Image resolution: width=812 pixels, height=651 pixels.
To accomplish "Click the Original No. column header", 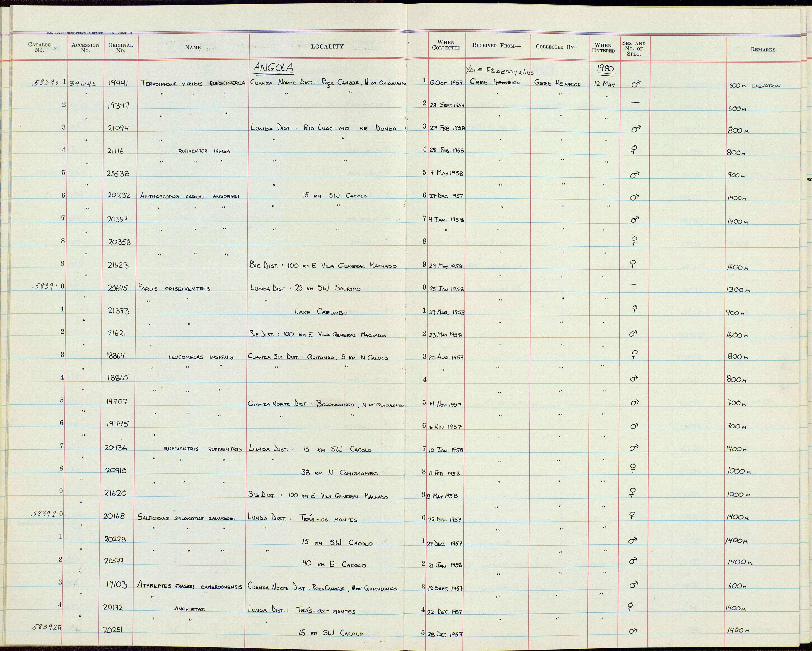I will (121, 48).
